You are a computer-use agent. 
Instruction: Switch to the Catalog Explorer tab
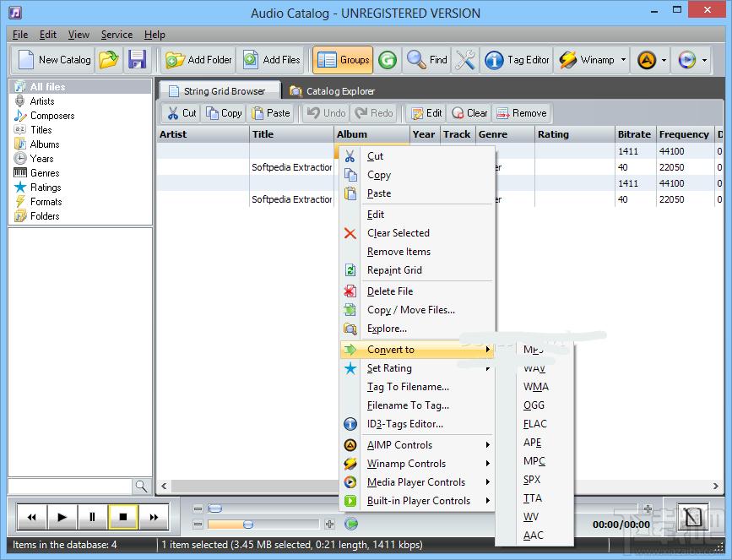pos(332,90)
